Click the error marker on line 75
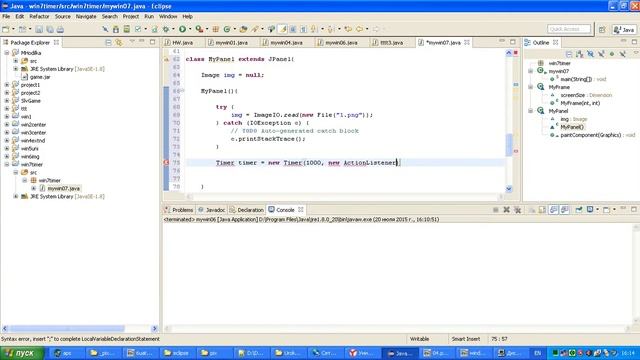 tap(166, 162)
